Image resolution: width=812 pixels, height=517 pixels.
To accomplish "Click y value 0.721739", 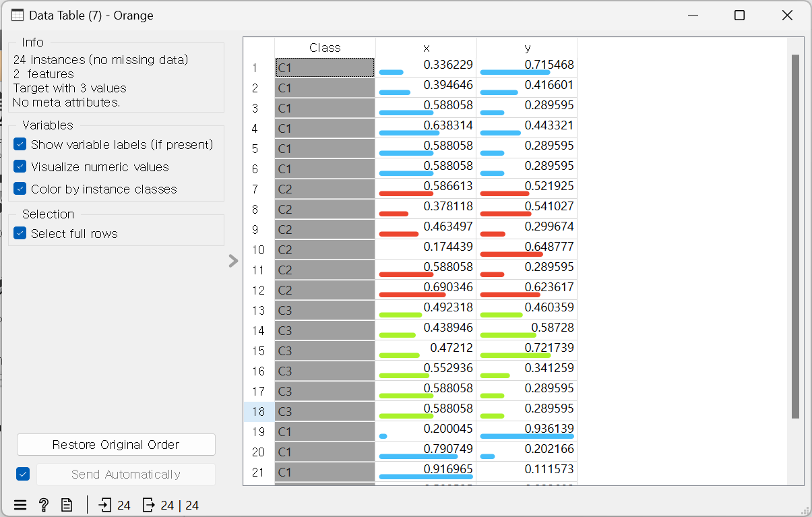I will click(549, 348).
